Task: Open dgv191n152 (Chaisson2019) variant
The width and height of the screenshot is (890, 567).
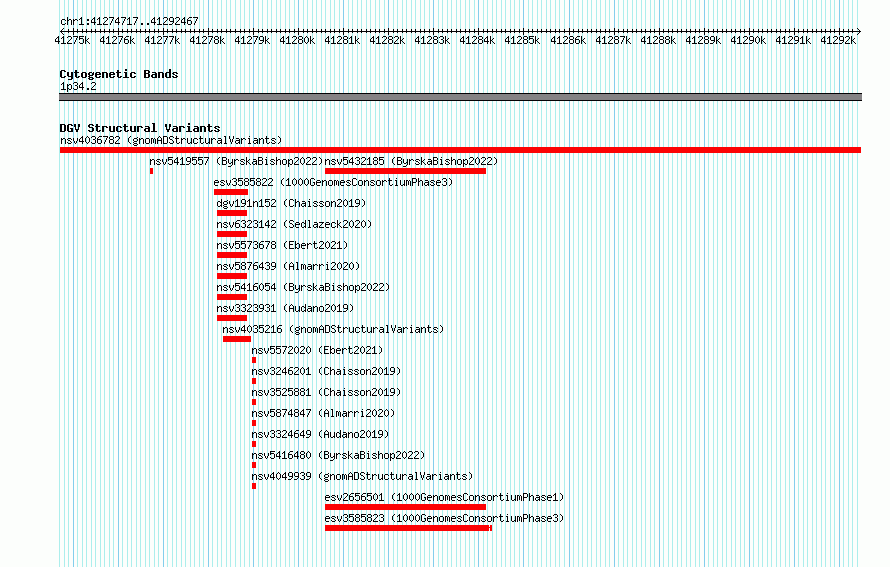Action: pyautogui.click(x=291, y=203)
